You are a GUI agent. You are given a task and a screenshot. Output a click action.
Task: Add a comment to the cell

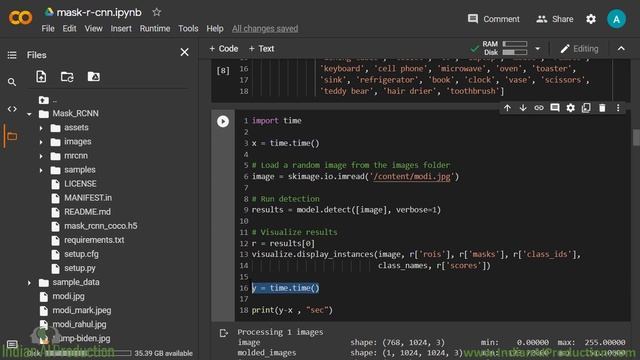coord(555,108)
